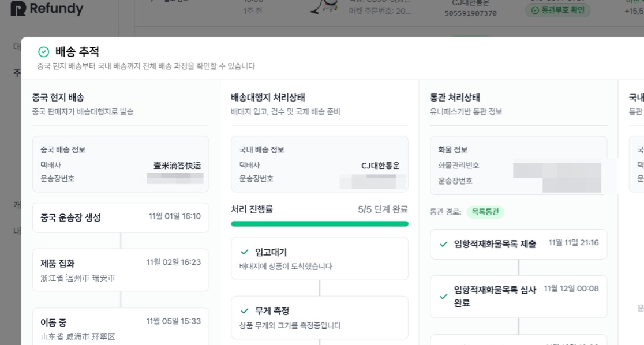The width and height of the screenshot is (644, 345).
Task: Open the 화물 정보 card
Action: click(518, 166)
